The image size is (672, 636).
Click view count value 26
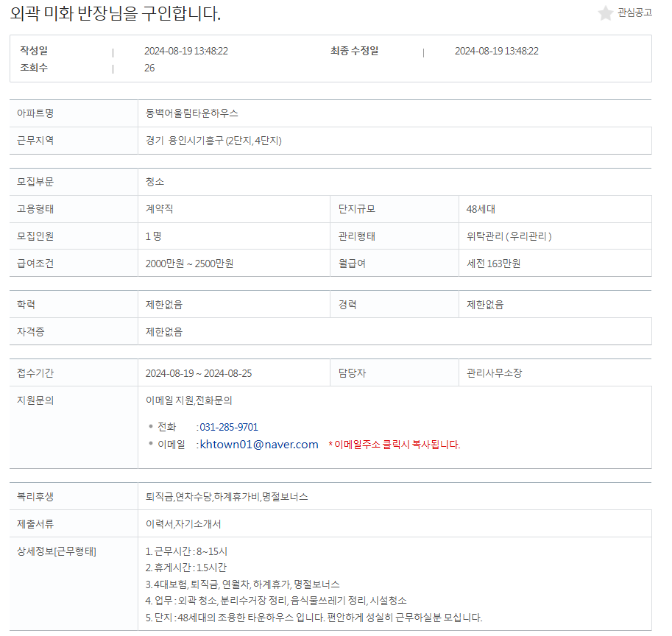tap(149, 68)
